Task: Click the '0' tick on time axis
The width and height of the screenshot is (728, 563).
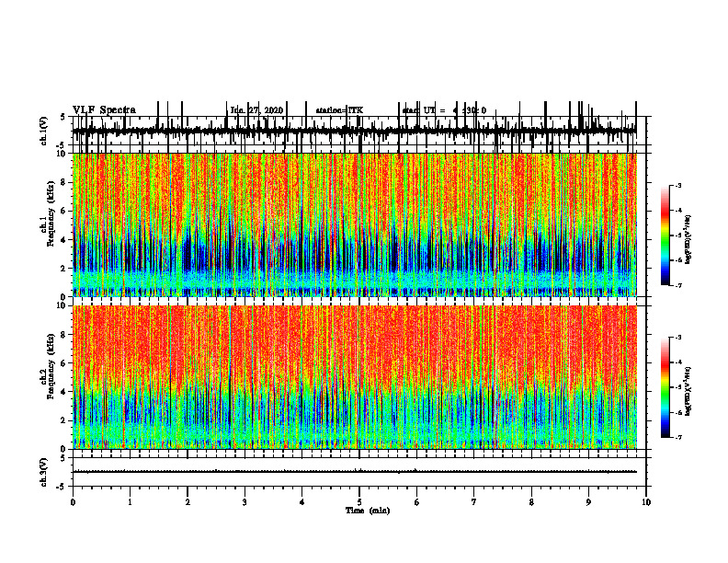Action: tap(73, 502)
